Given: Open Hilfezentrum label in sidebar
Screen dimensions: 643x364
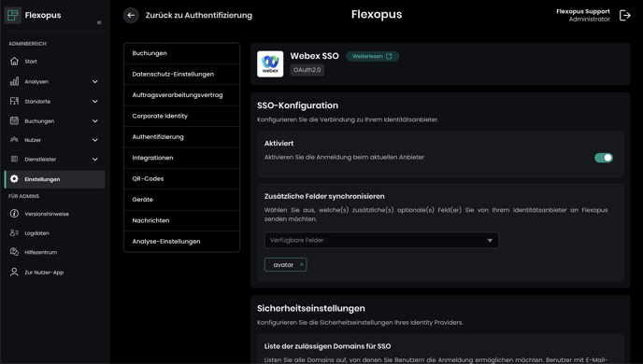Looking at the screenshot, I should [40, 252].
